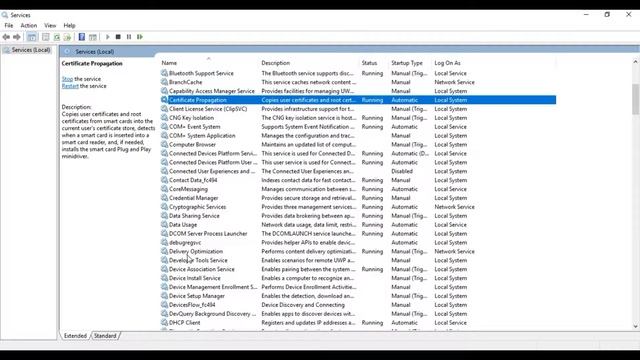Image resolution: width=640 pixels, height=360 pixels.
Task: Click the Computer Browser gear icon
Action: (164, 144)
